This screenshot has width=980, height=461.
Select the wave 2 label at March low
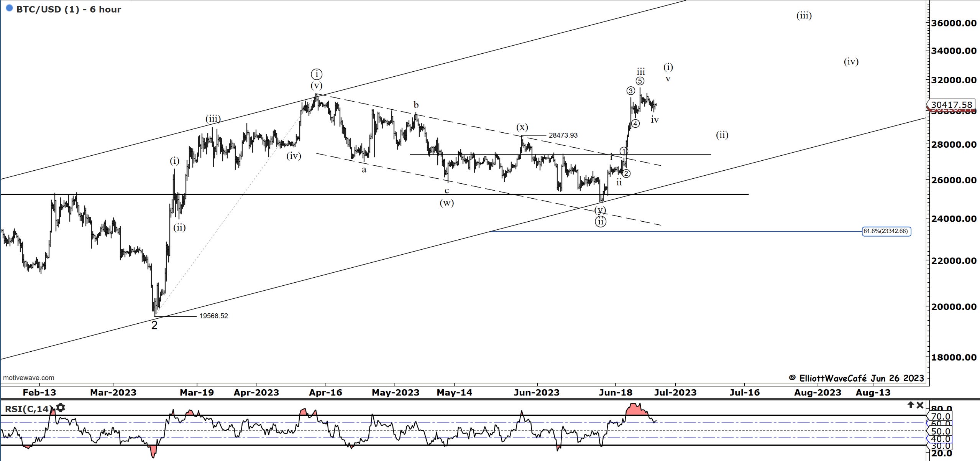click(x=154, y=325)
